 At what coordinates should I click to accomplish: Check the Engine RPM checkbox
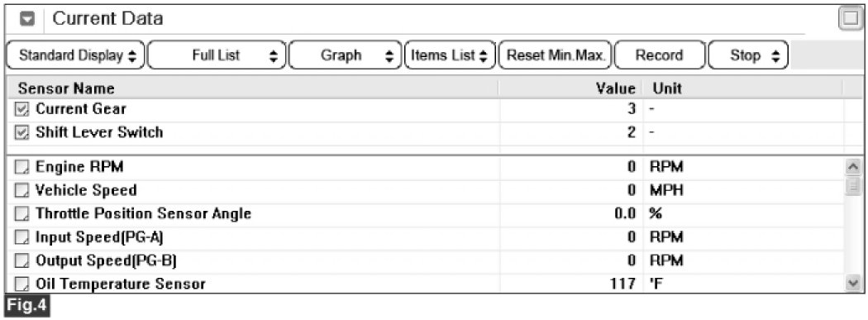21,167
